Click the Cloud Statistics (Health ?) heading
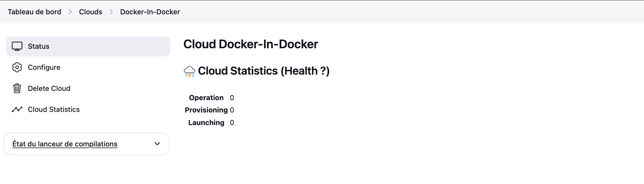Image resolution: width=644 pixels, height=184 pixels. [x=264, y=71]
